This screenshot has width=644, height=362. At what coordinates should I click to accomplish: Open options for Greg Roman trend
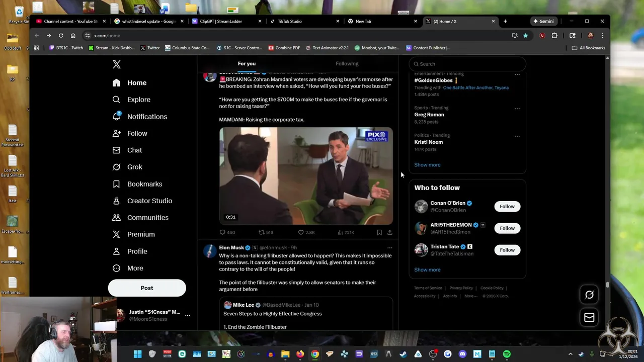tap(517, 109)
